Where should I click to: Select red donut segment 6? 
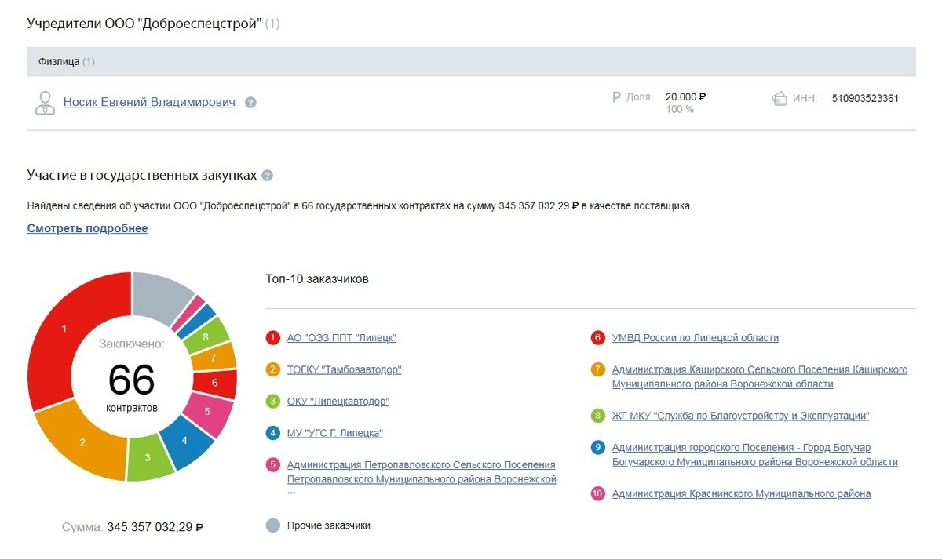[214, 384]
